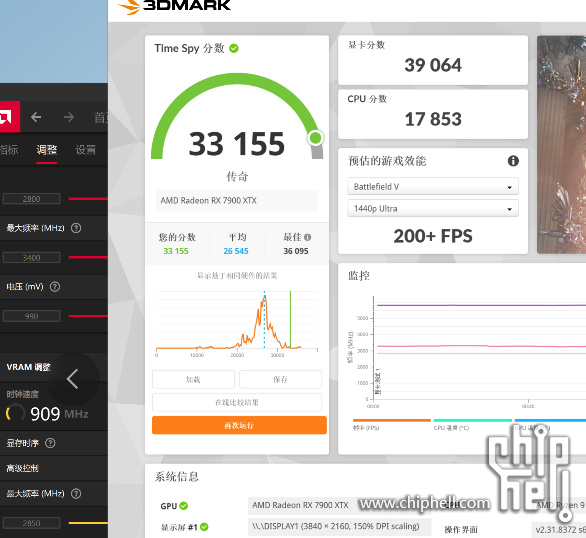The image size is (586, 538).
Task: Click the \\.\DISPLAY1 display info field
Action: click(x=339, y=526)
